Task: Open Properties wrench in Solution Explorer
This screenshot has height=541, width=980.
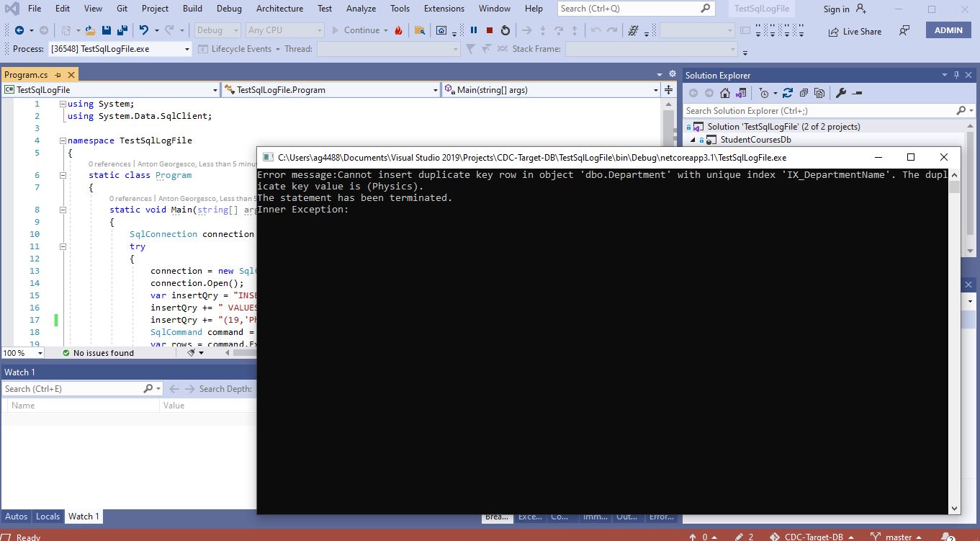Action: click(840, 93)
